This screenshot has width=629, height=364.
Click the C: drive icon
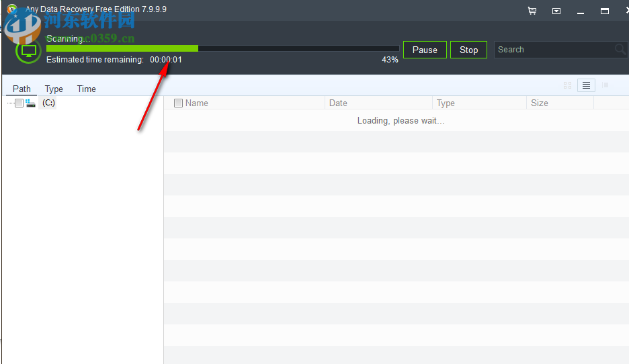pyautogui.click(x=30, y=103)
